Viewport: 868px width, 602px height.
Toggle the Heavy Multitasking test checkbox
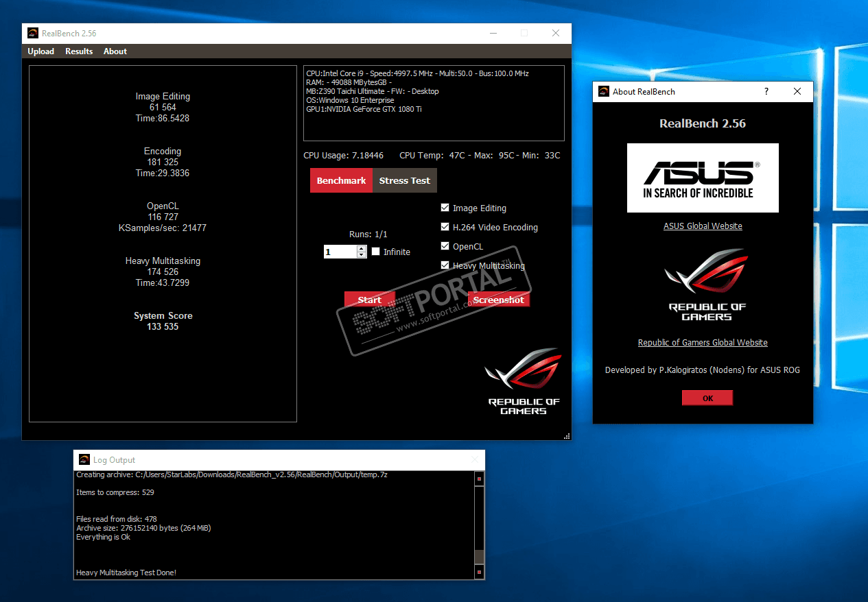click(445, 265)
